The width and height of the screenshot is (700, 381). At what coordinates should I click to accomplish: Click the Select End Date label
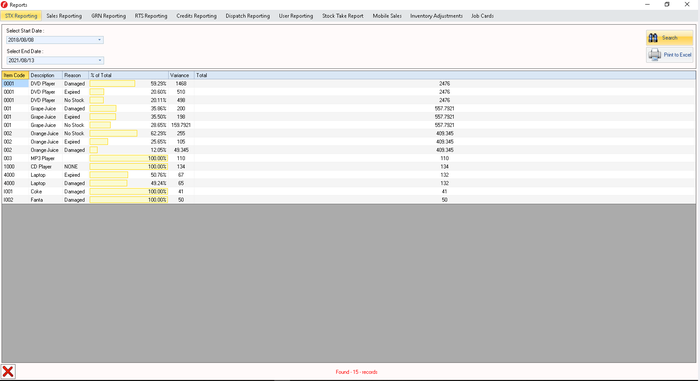[x=25, y=51]
